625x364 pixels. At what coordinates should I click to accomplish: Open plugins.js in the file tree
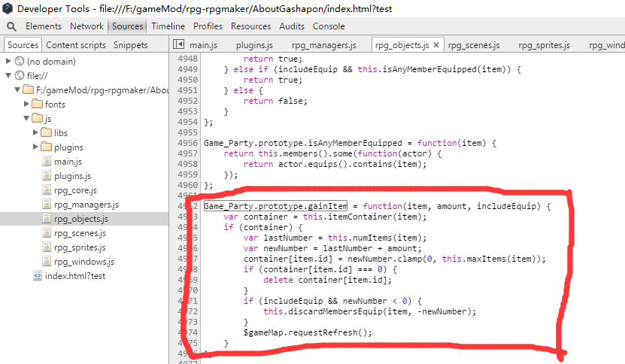(x=72, y=176)
